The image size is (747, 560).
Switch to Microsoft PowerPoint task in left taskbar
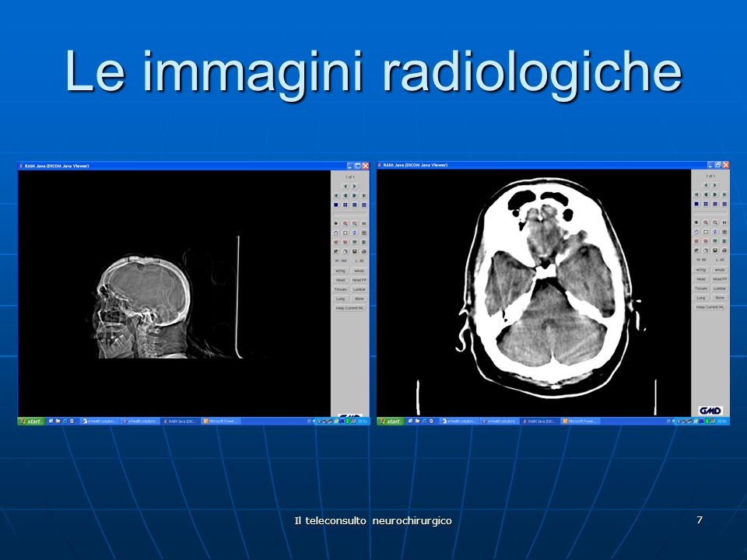coord(220,422)
